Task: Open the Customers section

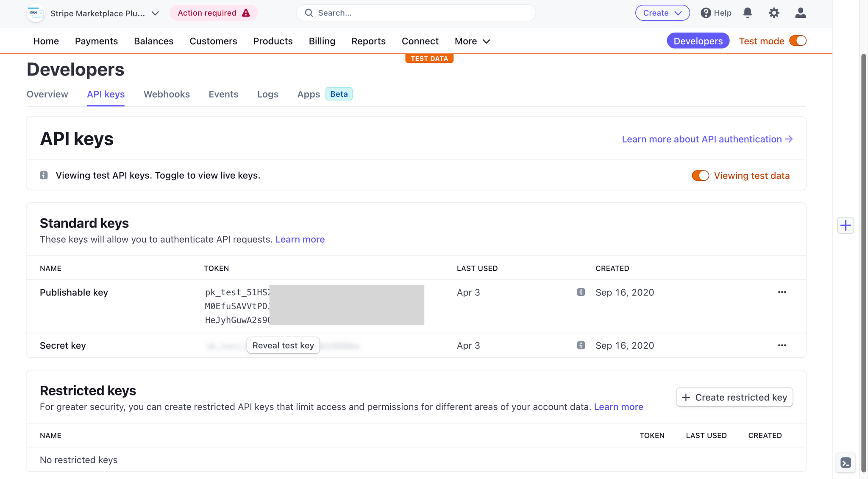Action: (x=213, y=41)
